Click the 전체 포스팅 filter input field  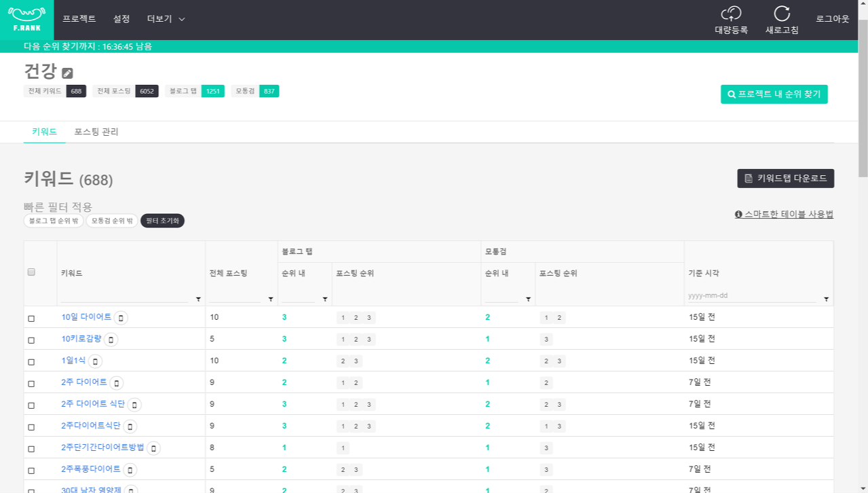(235, 297)
